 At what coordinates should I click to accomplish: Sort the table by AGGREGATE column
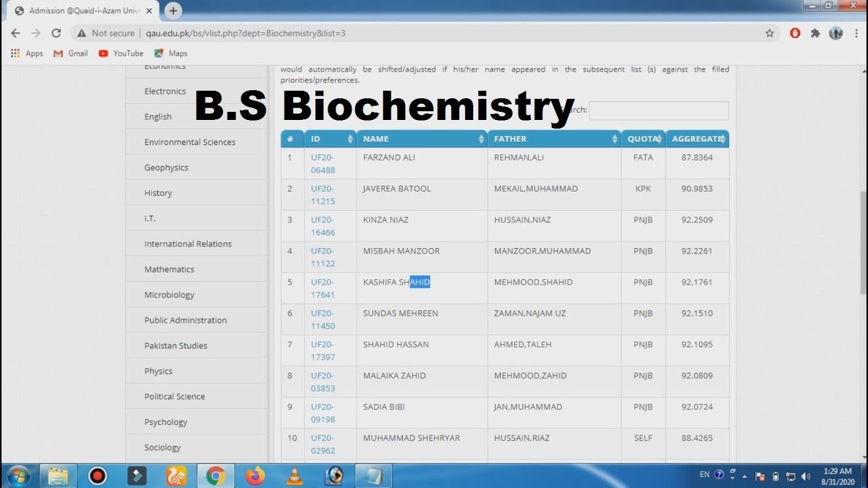tap(697, 139)
